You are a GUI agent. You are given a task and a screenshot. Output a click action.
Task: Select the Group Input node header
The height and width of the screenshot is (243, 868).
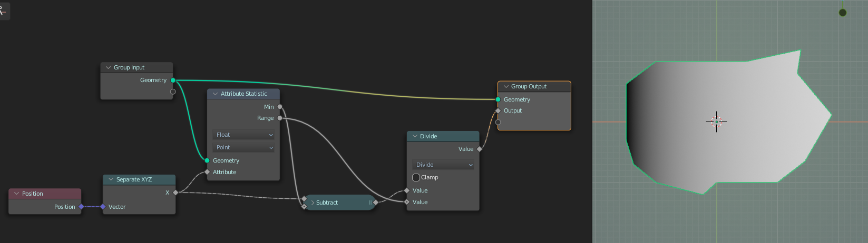click(x=136, y=68)
